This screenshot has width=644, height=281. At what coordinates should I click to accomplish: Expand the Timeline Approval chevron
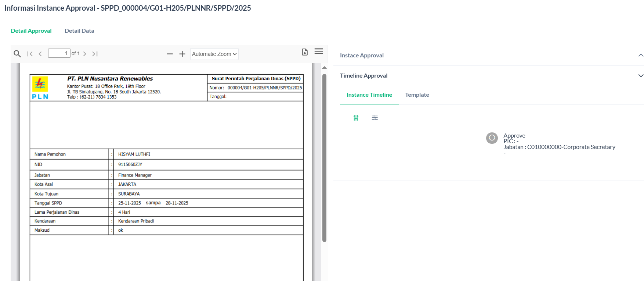641,76
